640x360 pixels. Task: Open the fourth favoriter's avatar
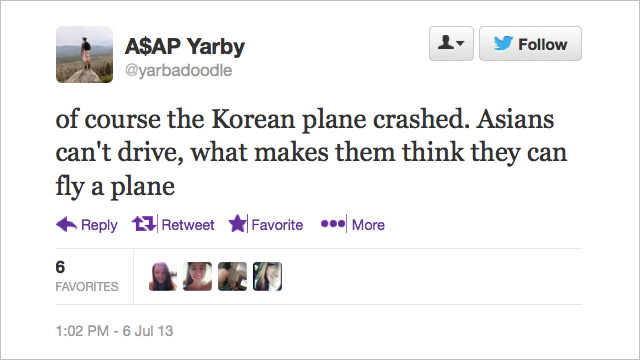[x=267, y=276]
